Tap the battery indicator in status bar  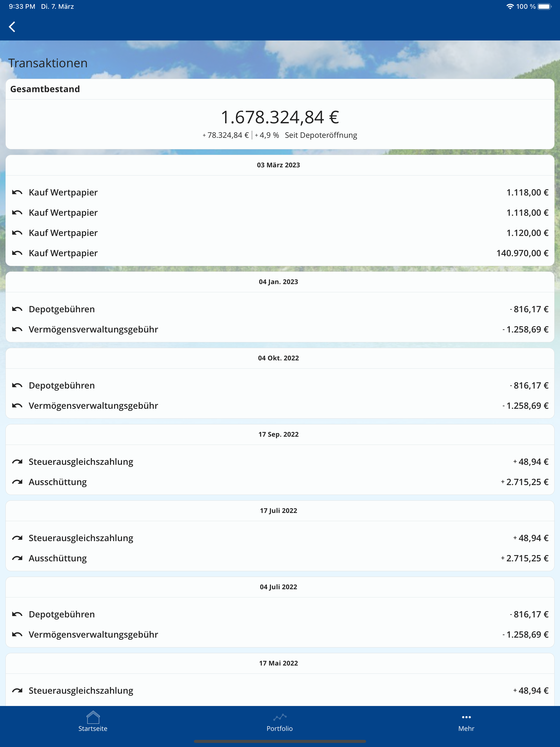point(544,6)
